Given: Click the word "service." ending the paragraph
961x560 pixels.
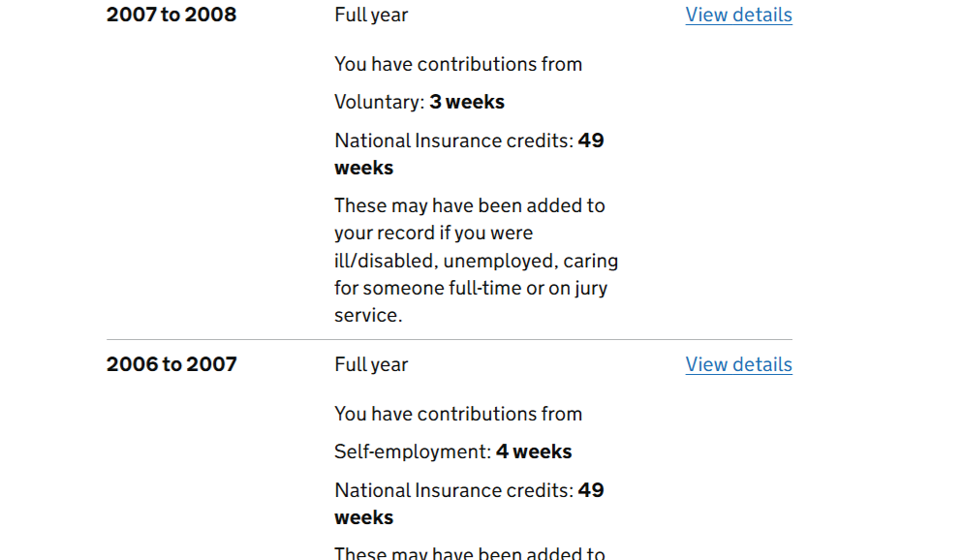Looking at the screenshot, I should coord(368,315).
